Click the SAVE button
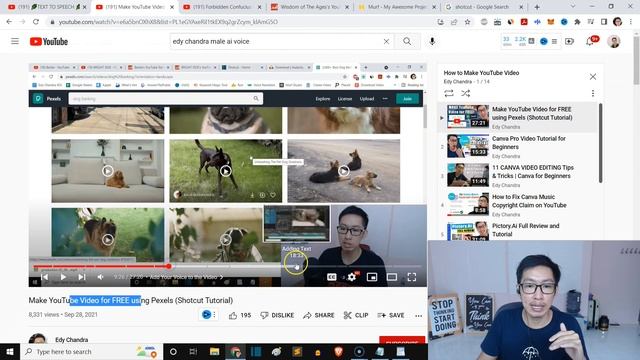640x360 pixels. (391, 315)
